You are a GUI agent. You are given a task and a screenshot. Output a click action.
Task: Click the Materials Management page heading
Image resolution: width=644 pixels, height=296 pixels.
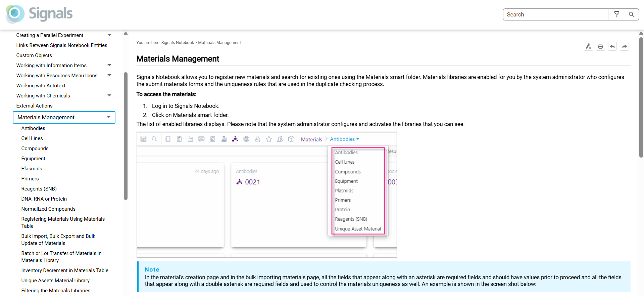coord(178,59)
